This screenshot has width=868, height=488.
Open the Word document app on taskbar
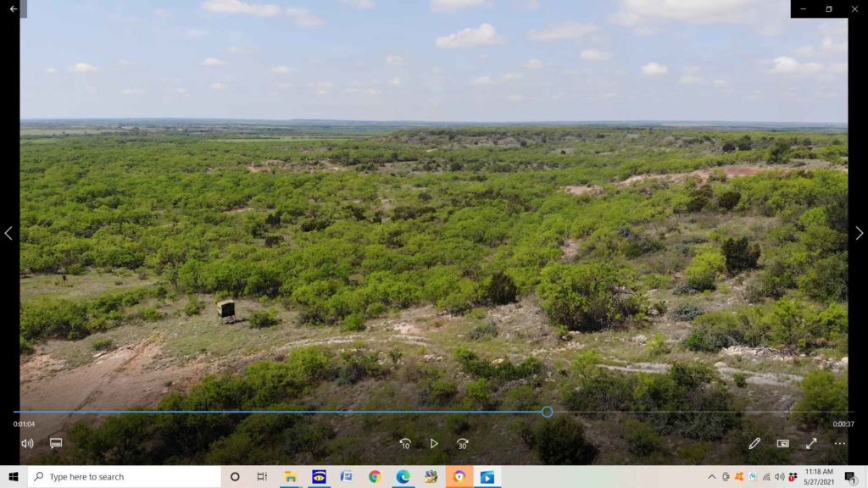[x=347, y=476]
